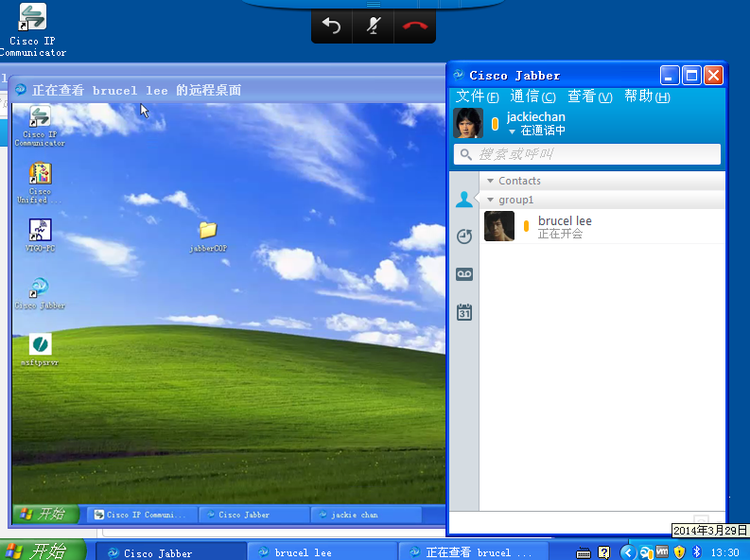Expand hidden tray icons arrow
The height and width of the screenshot is (560, 750).
(x=628, y=552)
